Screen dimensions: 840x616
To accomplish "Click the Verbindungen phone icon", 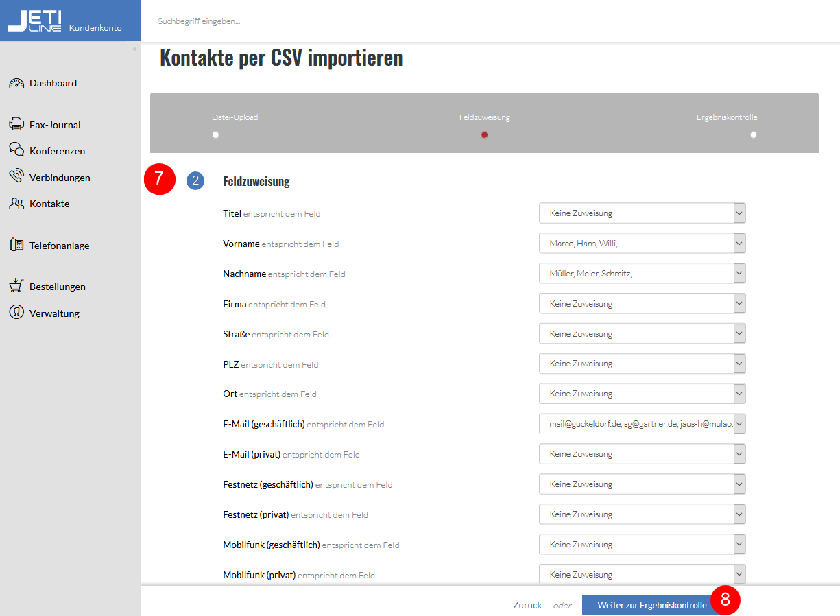I will coord(16,177).
